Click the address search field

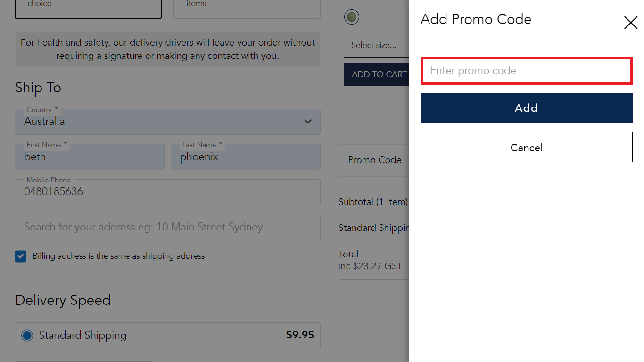(167, 227)
